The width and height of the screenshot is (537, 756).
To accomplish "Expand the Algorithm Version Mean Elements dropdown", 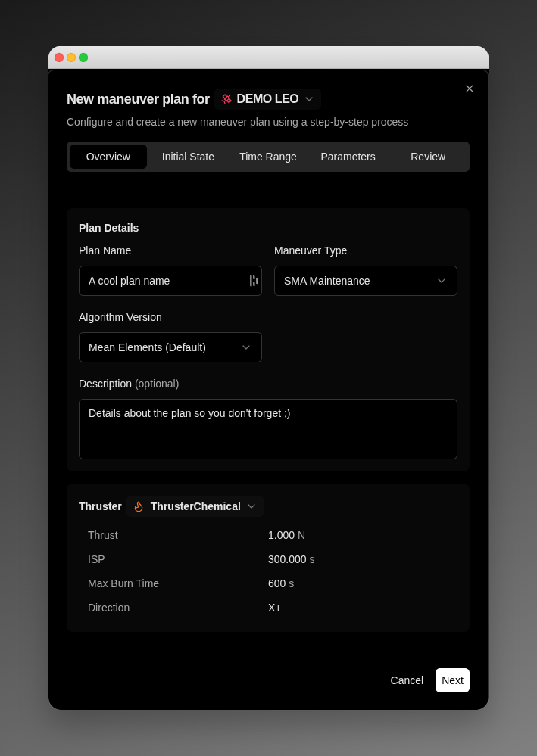I will (x=170, y=347).
